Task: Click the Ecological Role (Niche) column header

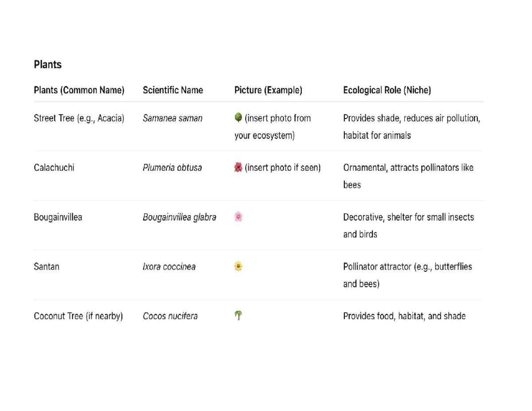Action: point(387,90)
